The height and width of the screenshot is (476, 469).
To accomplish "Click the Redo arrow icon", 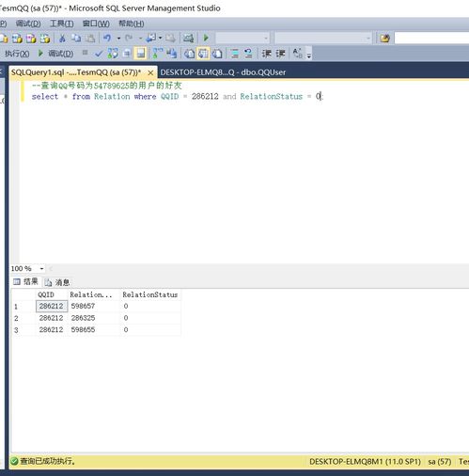I will (129, 39).
